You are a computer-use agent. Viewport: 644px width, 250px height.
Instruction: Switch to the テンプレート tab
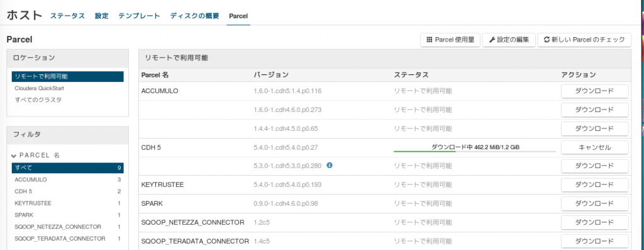(x=139, y=16)
